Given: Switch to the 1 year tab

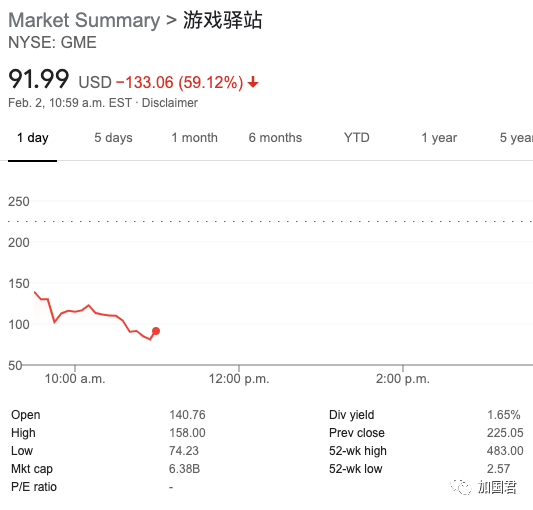Looking at the screenshot, I should pyautogui.click(x=439, y=138).
